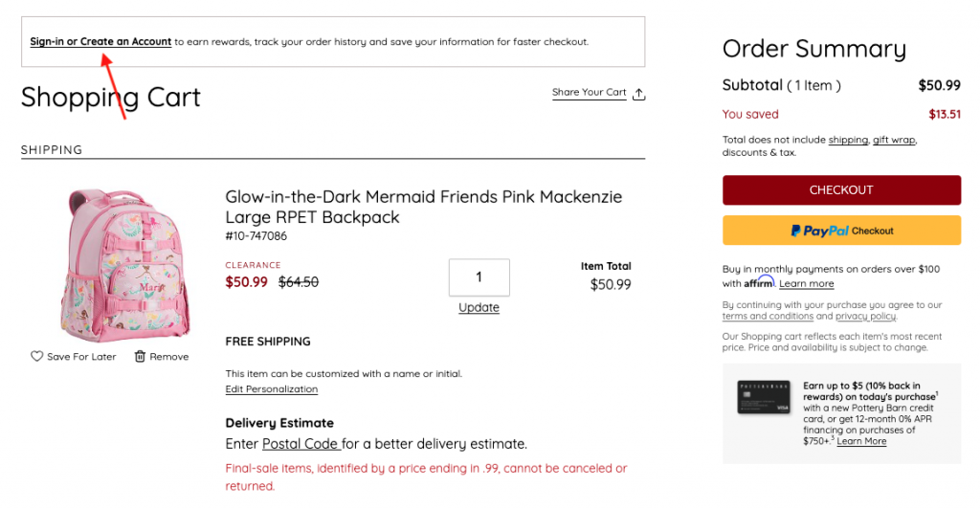
Task: Click the Share Your Cart link
Action: [x=589, y=93]
